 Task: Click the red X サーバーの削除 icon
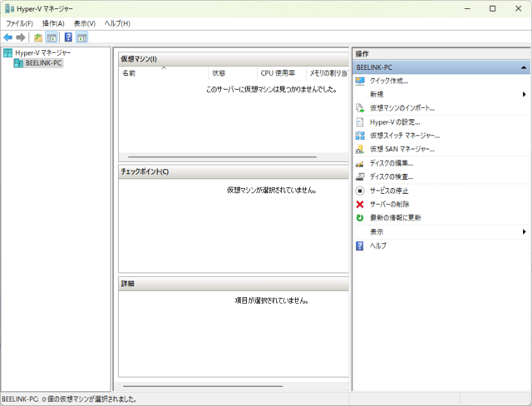[x=360, y=204]
